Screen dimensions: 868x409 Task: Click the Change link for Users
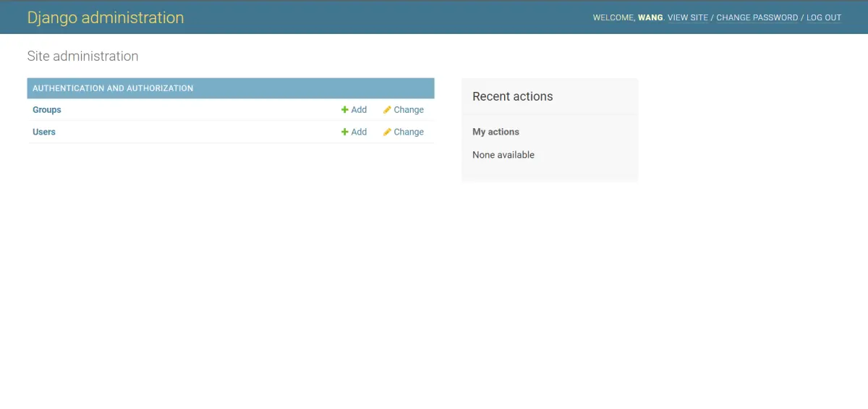(x=404, y=132)
